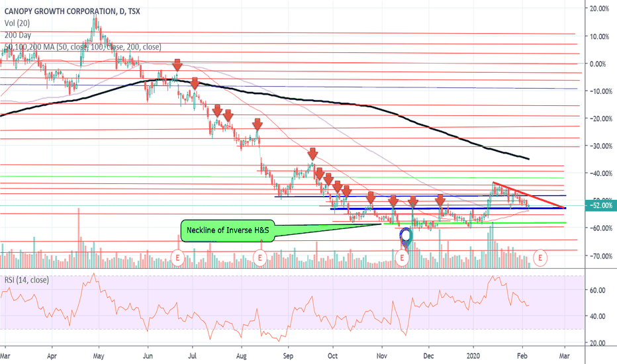
Task: Click the 2020 label on time axis
Action: (x=473, y=356)
